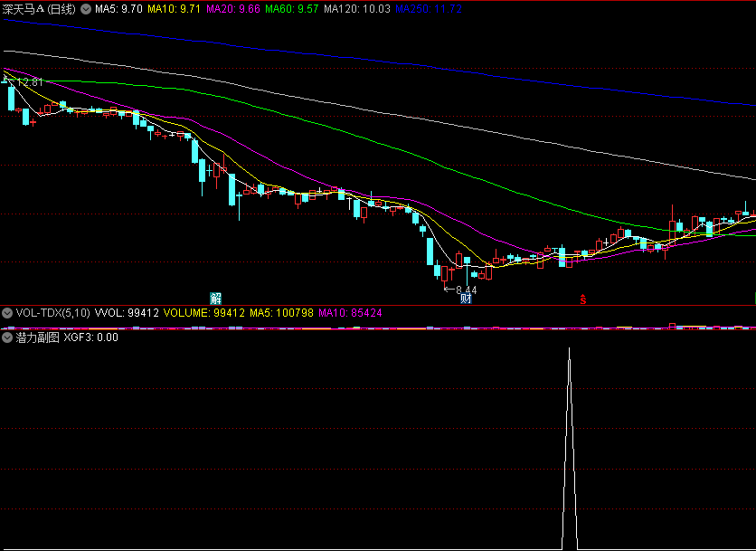Click the MA5: 9.70 label
This screenshot has width=756, height=551.
pos(118,9)
